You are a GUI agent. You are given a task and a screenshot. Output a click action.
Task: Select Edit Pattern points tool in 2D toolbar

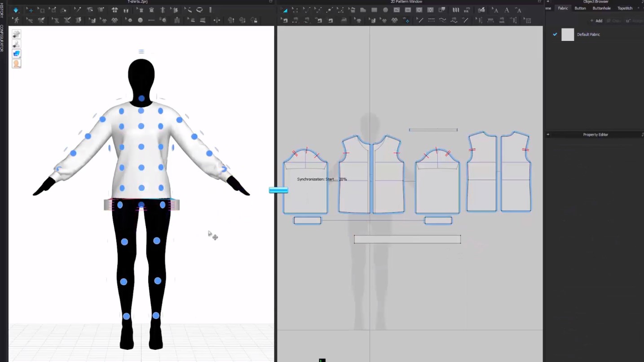(295, 10)
